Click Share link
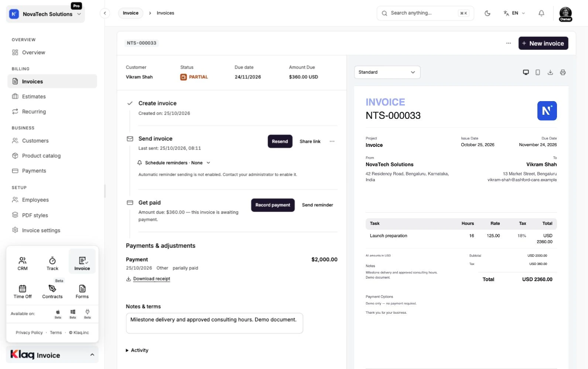 (x=310, y=141)
